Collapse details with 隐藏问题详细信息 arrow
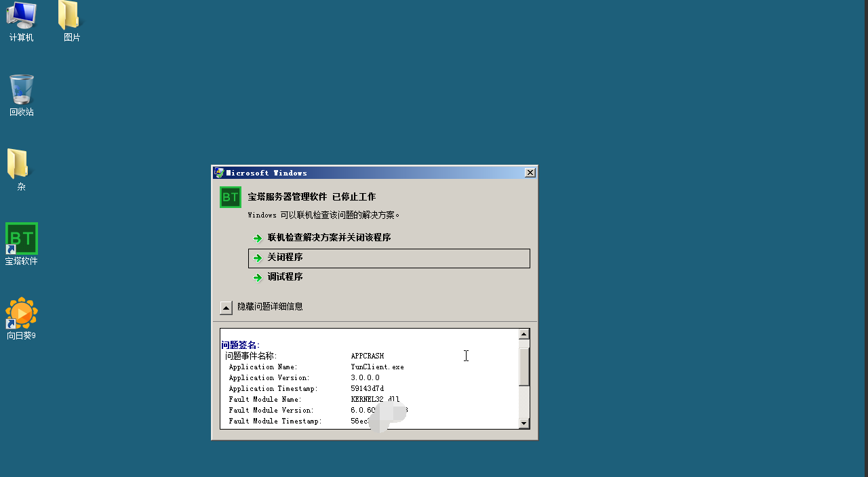868x477 pixels. (226, 308)
